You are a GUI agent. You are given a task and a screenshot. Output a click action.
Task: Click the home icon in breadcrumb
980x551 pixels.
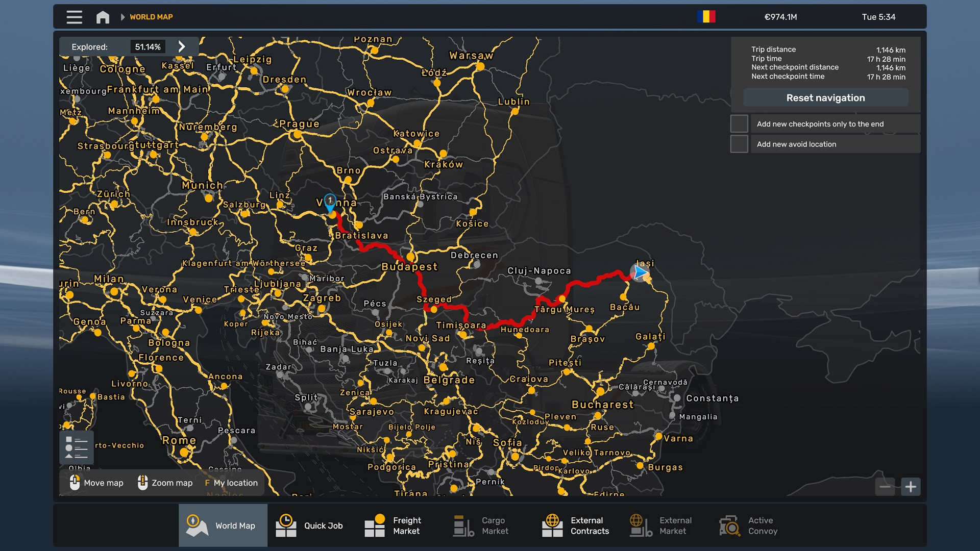(103, 17)
